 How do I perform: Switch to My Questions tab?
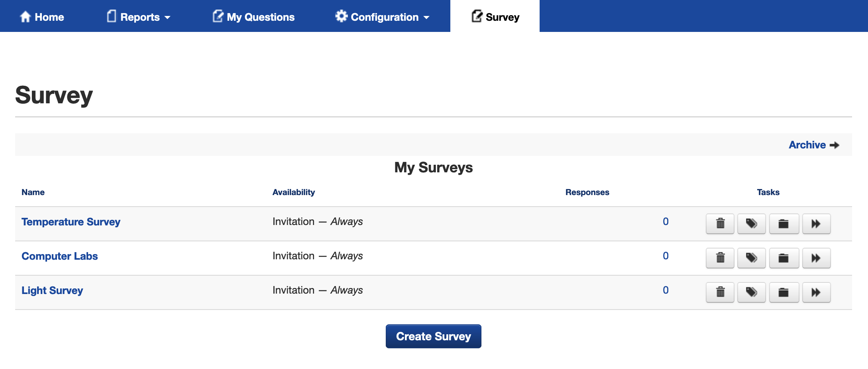coord(254,17)
